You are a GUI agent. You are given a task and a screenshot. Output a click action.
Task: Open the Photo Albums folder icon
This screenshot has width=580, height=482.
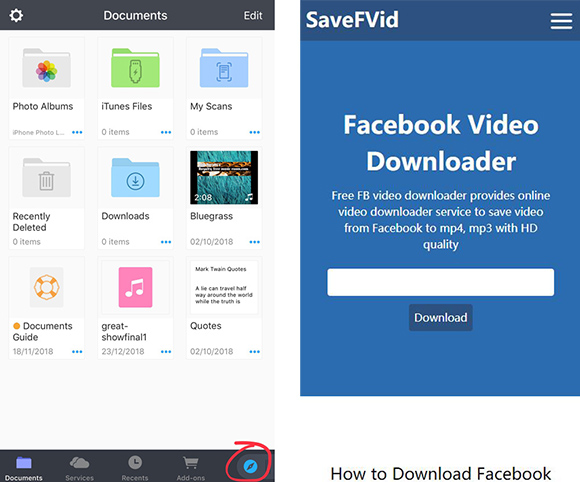pyautogui.click(x=47, y=68)
